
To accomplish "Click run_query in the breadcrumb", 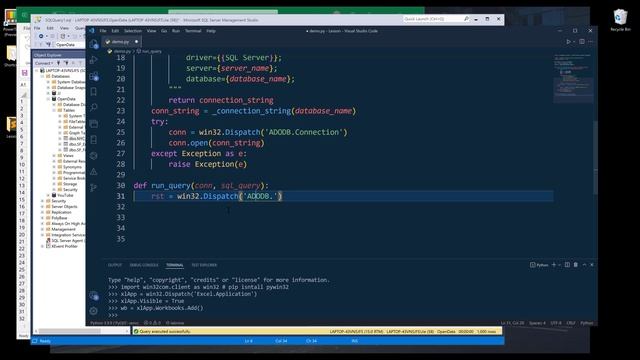I will point(151,51).
